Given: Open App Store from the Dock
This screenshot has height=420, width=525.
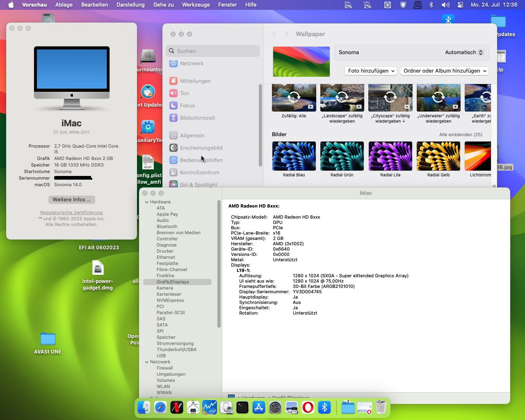Looking at the screenshot, I should point(259,407).
